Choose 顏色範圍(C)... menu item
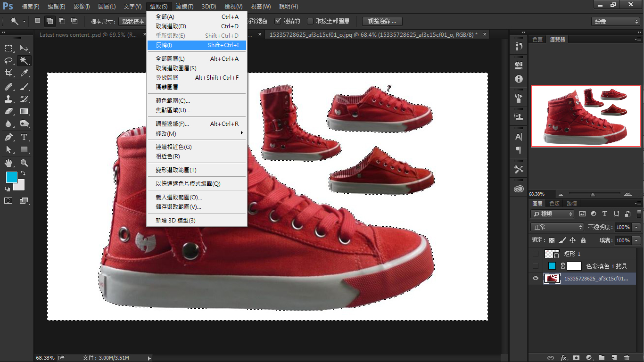This screenshot has width=644, height=362. (x=197, y=101)
